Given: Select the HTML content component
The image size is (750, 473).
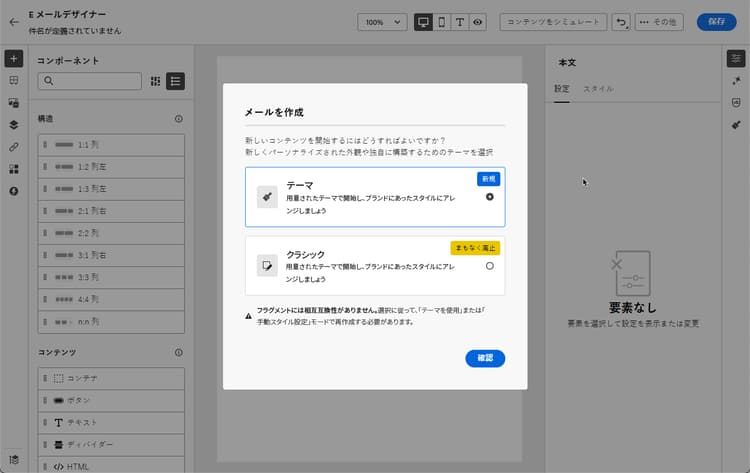Looking at the screenshot, I should point(111,466).
